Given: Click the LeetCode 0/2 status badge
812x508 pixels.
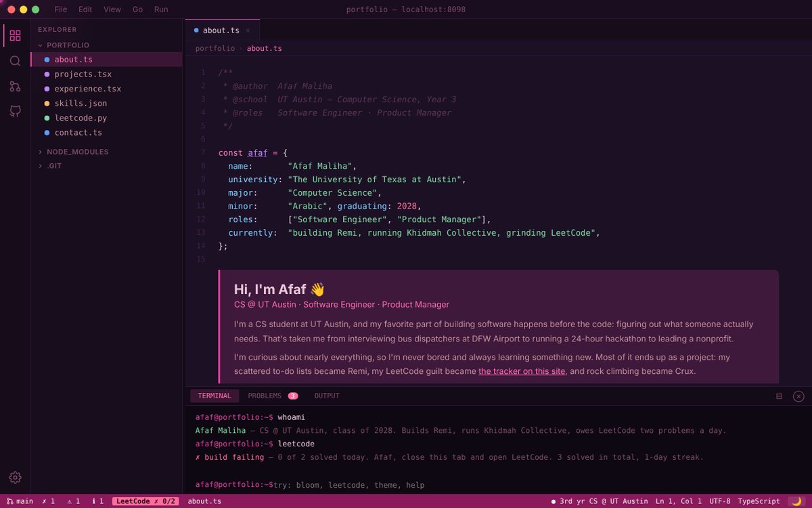Looking at the screenshot, I should pyautogui.click(x=146, y=501).
